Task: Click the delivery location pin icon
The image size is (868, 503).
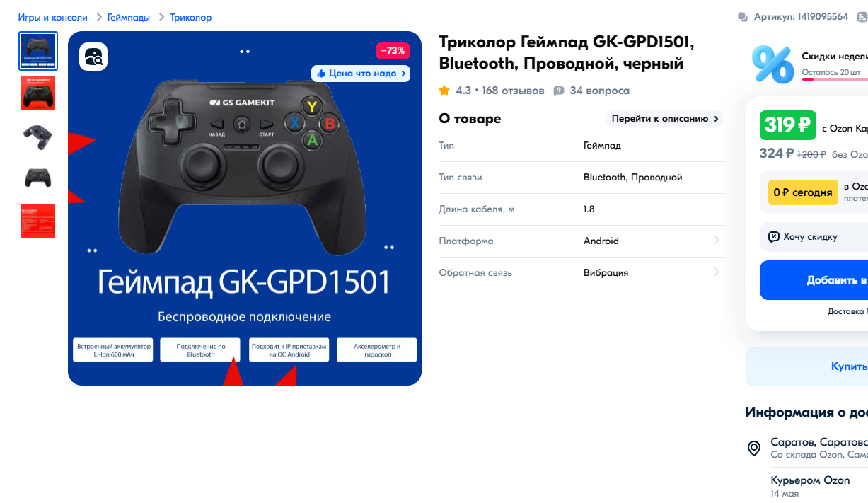Action: pyautogui.click(x=754, y=448)
